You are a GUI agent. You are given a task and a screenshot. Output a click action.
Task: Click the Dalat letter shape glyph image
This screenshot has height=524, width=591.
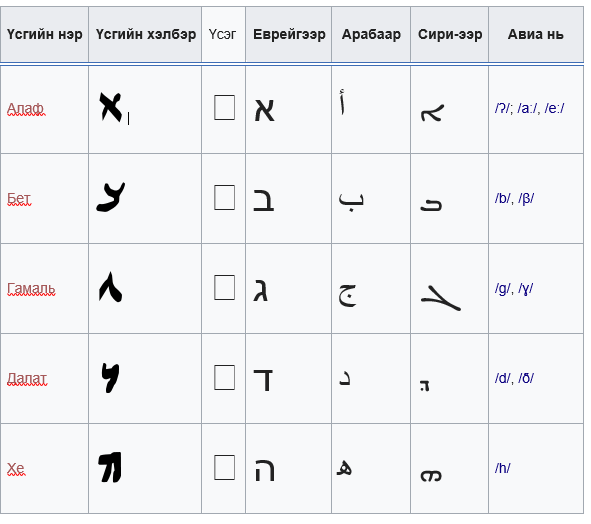(x=110, y=378)
